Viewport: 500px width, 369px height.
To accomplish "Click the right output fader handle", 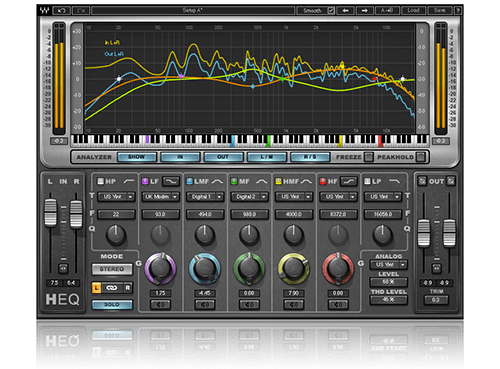I will coord(449,233).
